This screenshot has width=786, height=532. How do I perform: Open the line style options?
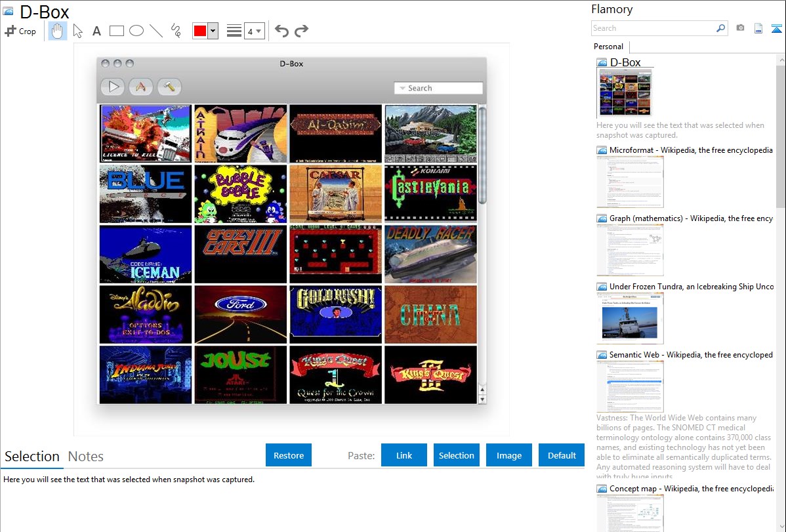coord(234,31)
